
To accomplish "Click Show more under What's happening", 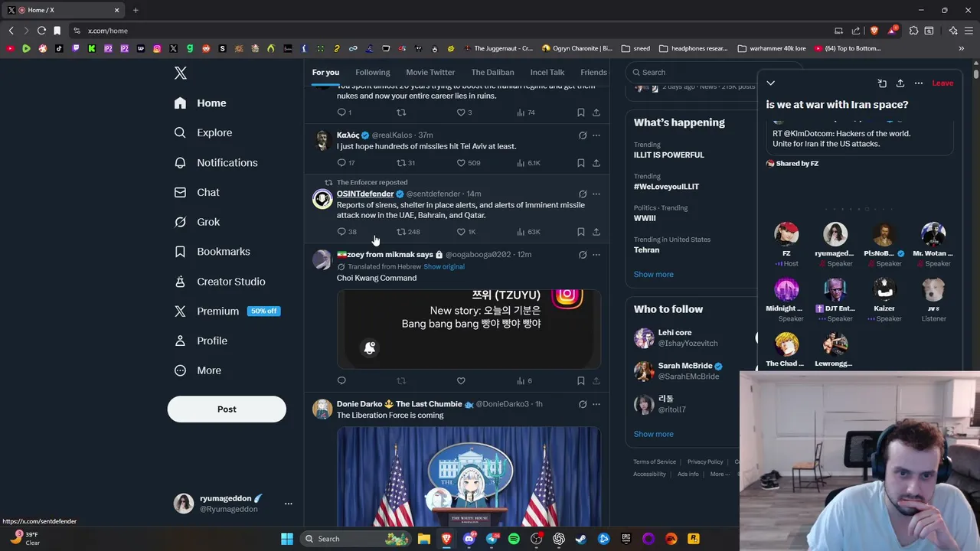I will point(654,274).
